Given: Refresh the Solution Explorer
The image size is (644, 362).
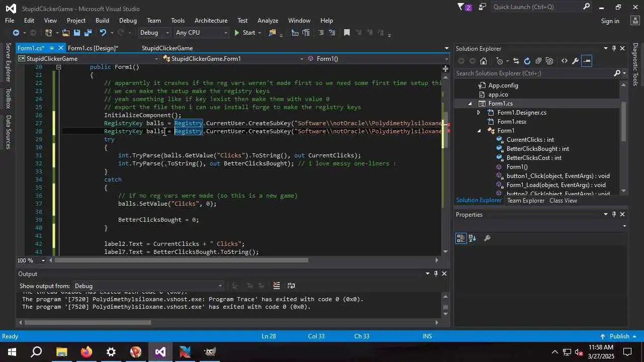Looking at the screenshot, I should coord(527,61).
